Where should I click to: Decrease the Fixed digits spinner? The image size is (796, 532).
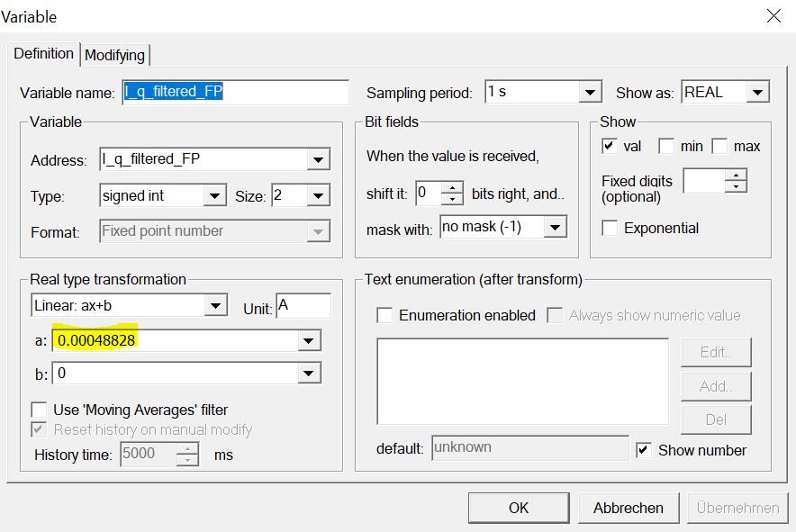click(x=737, y=186)
